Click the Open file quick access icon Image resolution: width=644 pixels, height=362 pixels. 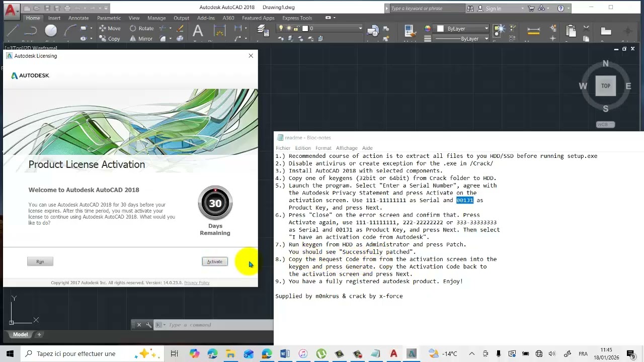38,8
